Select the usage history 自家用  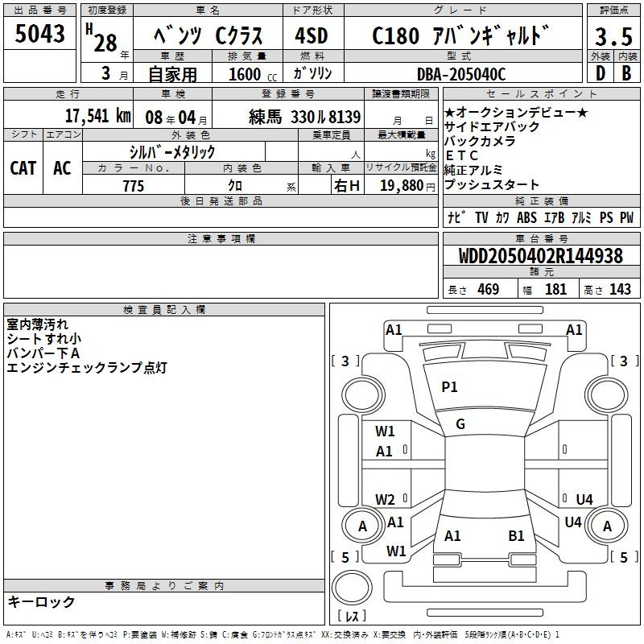point(172,74)
